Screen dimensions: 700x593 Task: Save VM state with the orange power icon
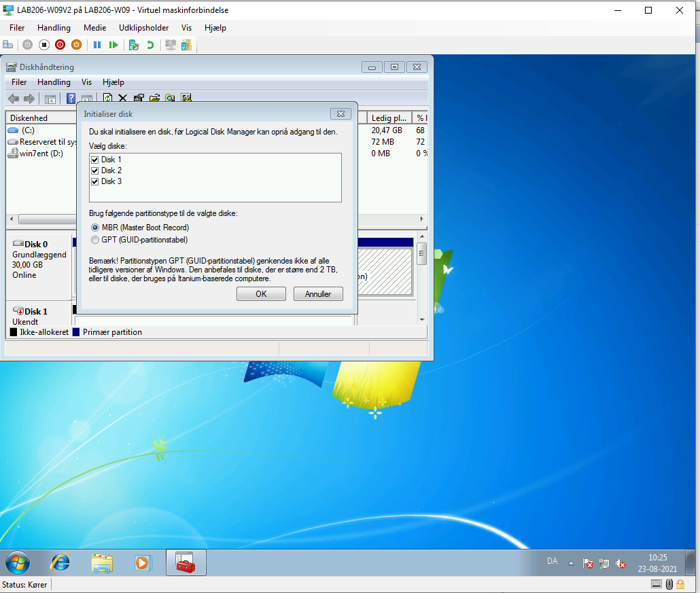tap(76, 45)
